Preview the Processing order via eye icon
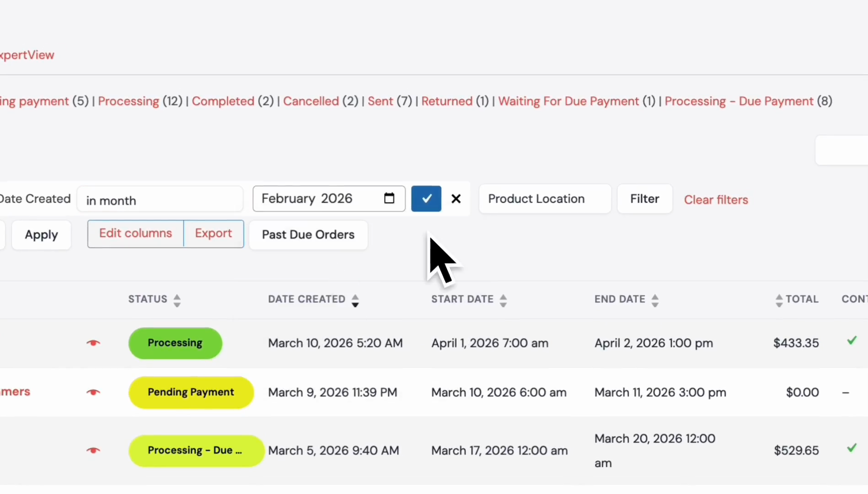The height and width of the screenshot is (494, 868). click(93, 343)
